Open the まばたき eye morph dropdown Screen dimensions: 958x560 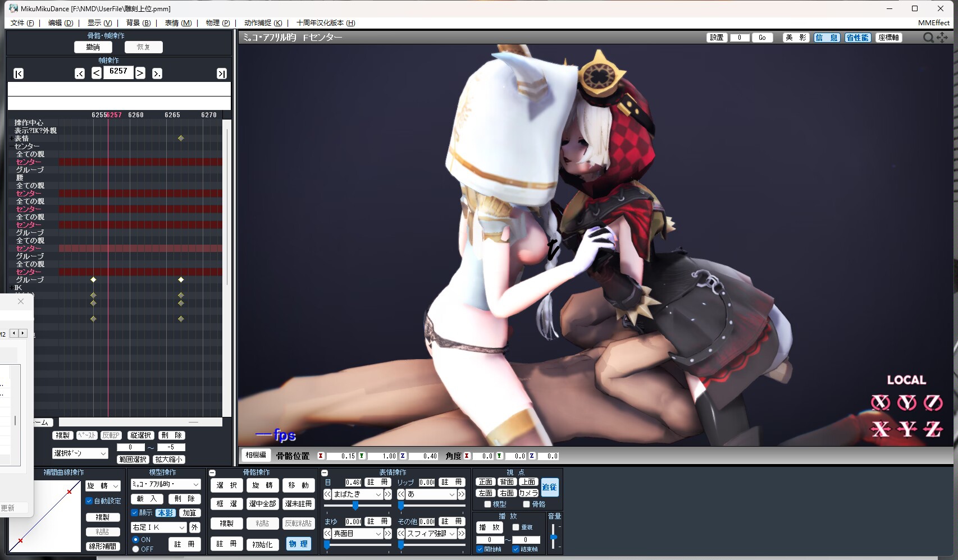pyautogui.click(x=357, y=494)
